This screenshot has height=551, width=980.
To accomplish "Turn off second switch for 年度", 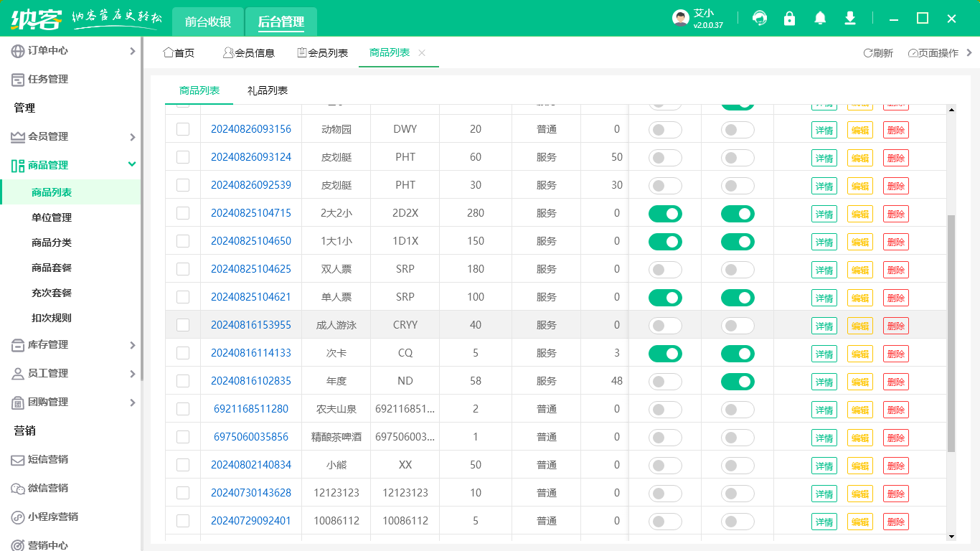I will (738, 382).
